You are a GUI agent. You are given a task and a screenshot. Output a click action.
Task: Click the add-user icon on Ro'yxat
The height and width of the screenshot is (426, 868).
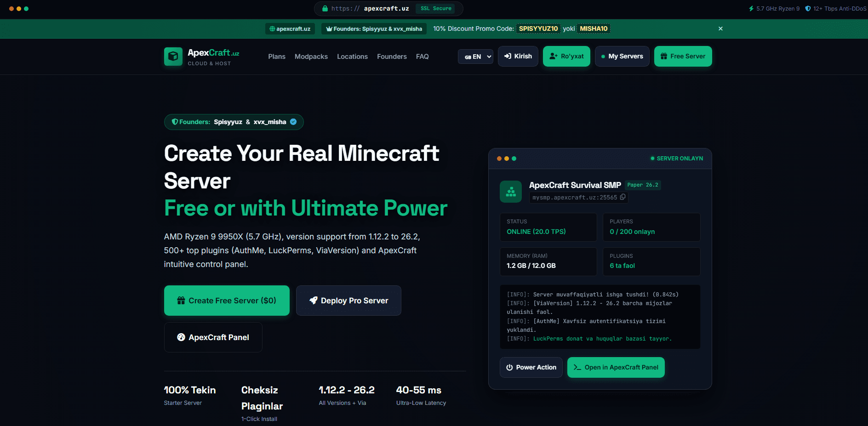point(554,56)
